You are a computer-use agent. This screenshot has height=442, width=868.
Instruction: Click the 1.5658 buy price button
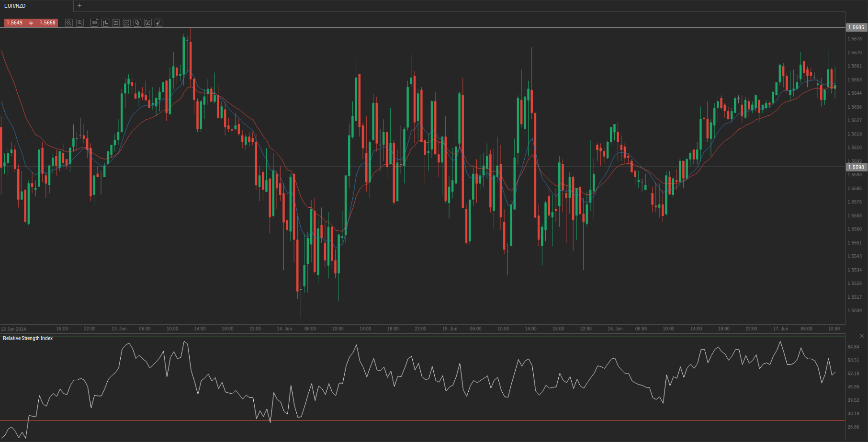click(x=47, y=23)
